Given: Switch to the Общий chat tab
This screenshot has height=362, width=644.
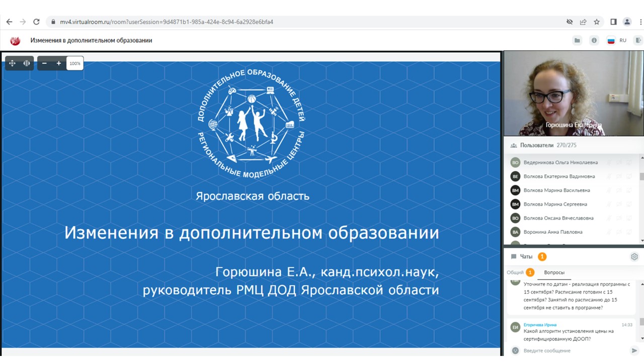Looking at the screenshot, I should [x=515, y=273].
